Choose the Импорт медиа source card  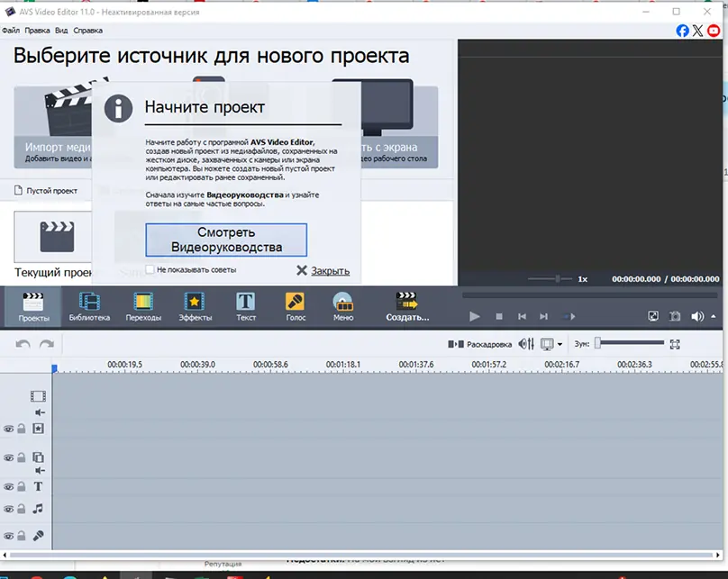click(52, 127)
